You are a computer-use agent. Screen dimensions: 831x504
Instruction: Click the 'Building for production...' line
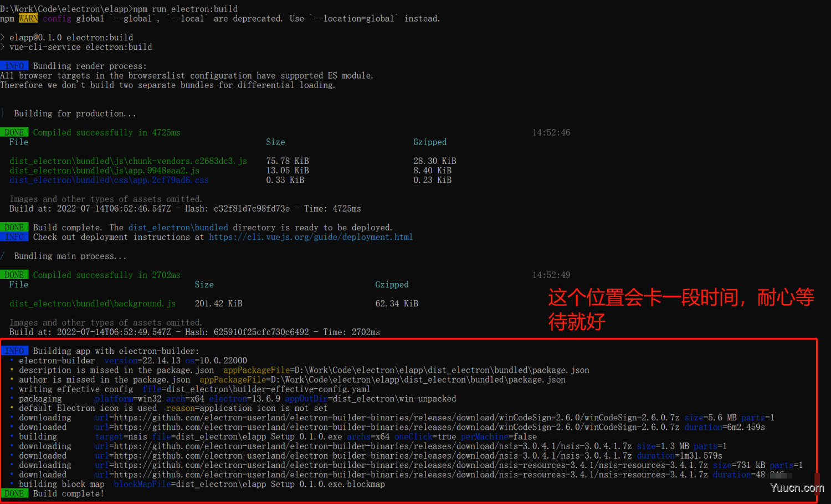pyautogui.click(x=75, y=114)
